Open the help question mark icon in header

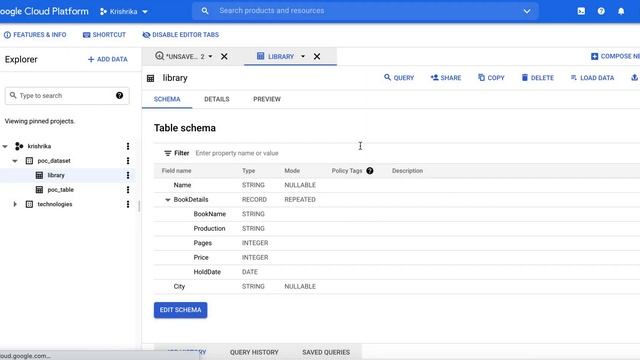tap(601, 11)
